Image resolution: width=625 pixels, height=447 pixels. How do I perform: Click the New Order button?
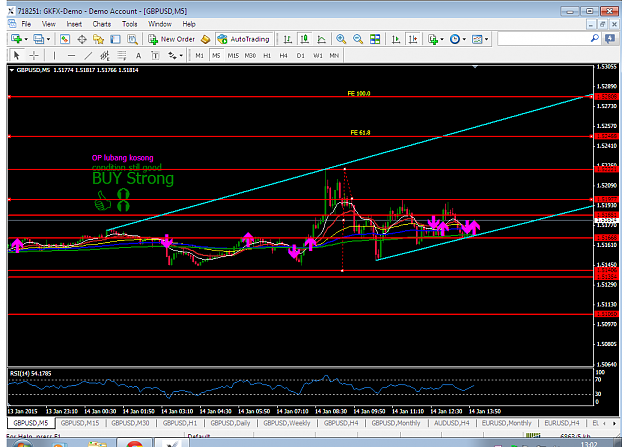tap(171, 39)
